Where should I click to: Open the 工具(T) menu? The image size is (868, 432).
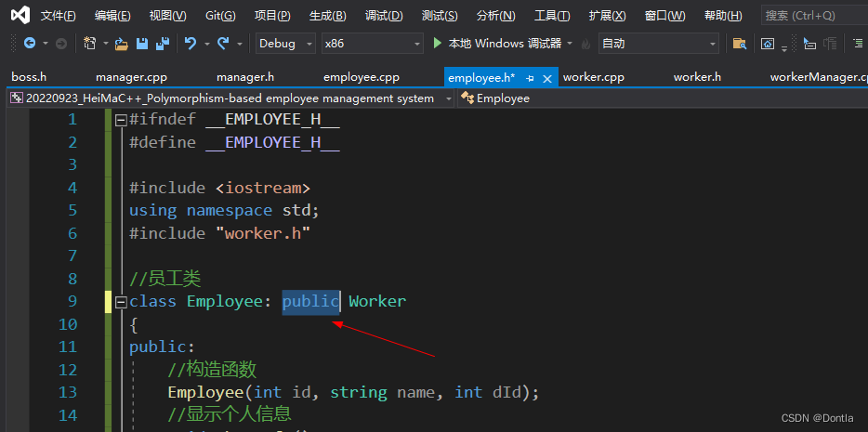click(552, 16)
